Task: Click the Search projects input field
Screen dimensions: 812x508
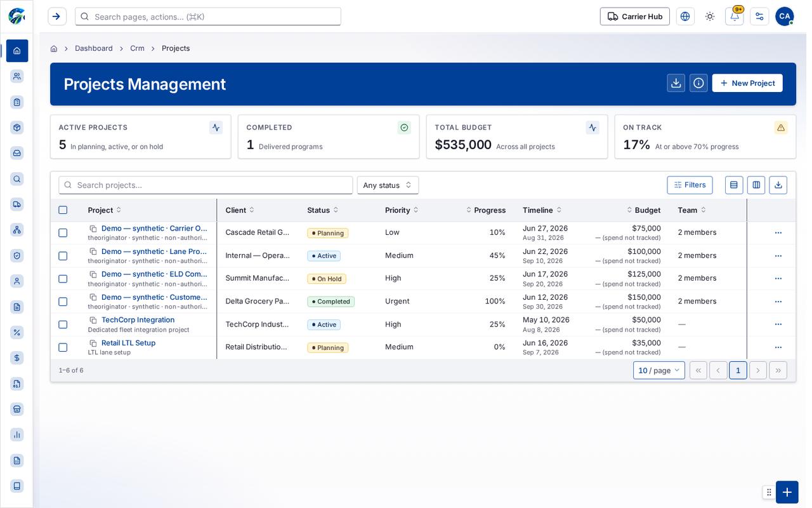Action: [x=206, y=185]
